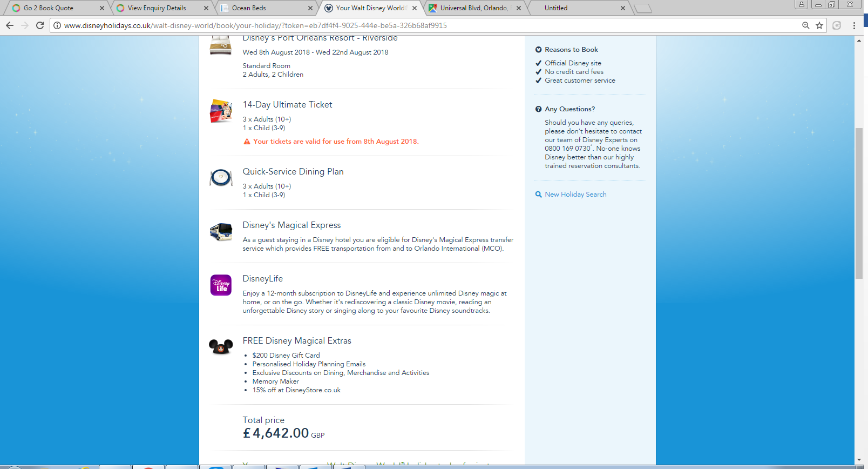868x469 pixels.
Task: Start a New Holiday Search
Action: click(x=575, y=195)
